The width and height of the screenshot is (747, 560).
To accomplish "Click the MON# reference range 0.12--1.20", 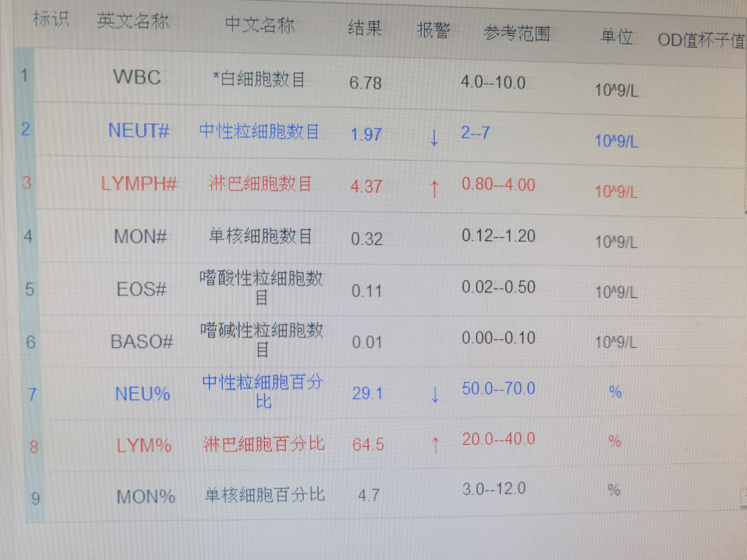I will (498, 236).
